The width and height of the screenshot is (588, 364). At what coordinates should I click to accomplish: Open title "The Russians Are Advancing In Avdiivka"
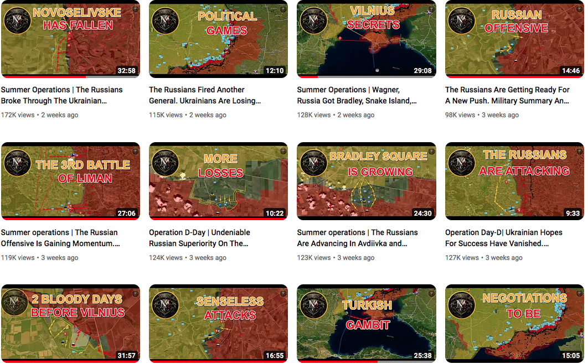[x=357, y=238]
